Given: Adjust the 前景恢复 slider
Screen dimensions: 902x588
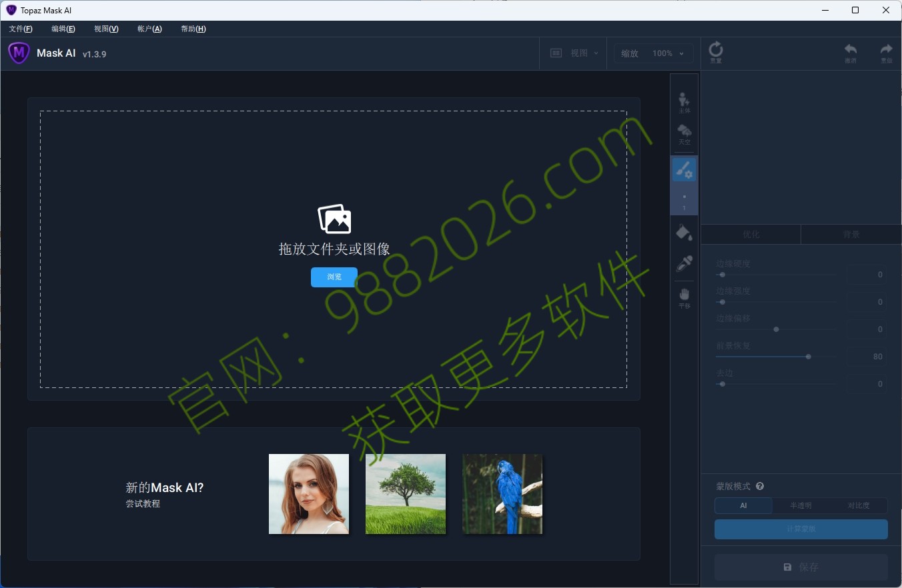Looking at the screenshot, I should [x=776, y=357].
